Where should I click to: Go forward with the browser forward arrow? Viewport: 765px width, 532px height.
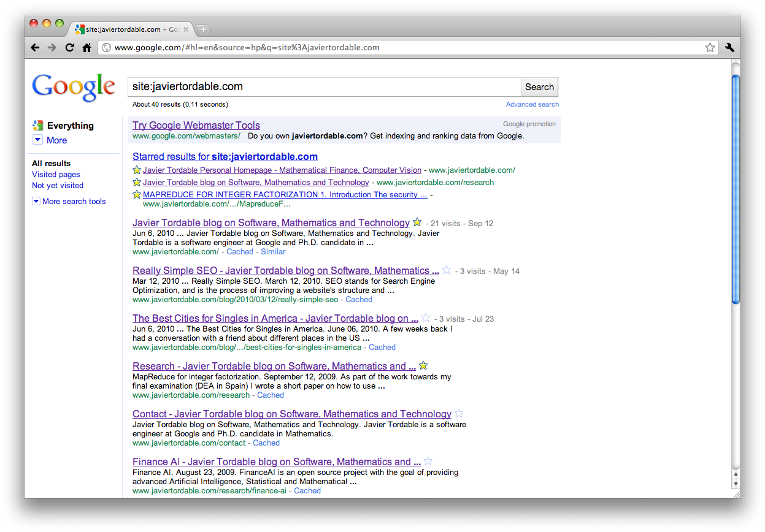[x=52, y=47]
